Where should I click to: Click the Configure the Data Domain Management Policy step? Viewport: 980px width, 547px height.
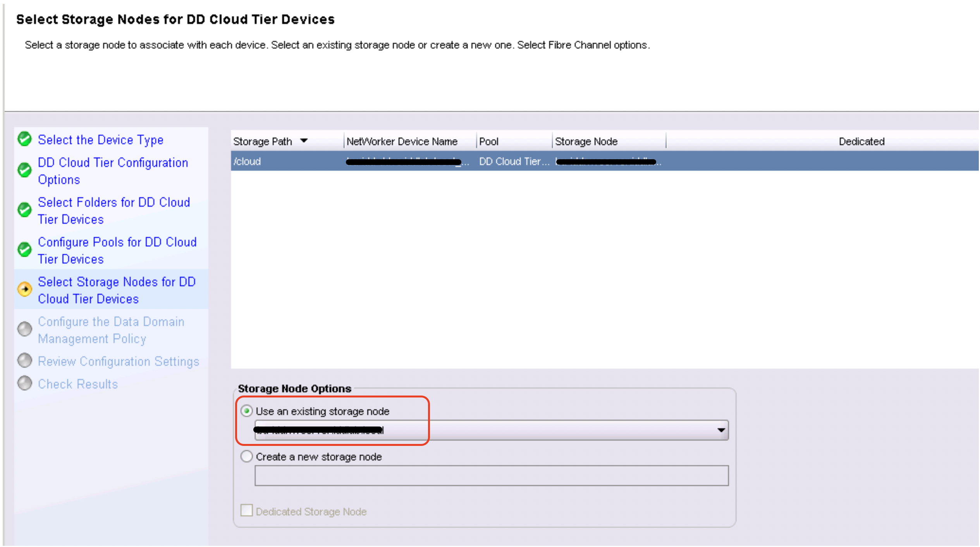point(111,330)
